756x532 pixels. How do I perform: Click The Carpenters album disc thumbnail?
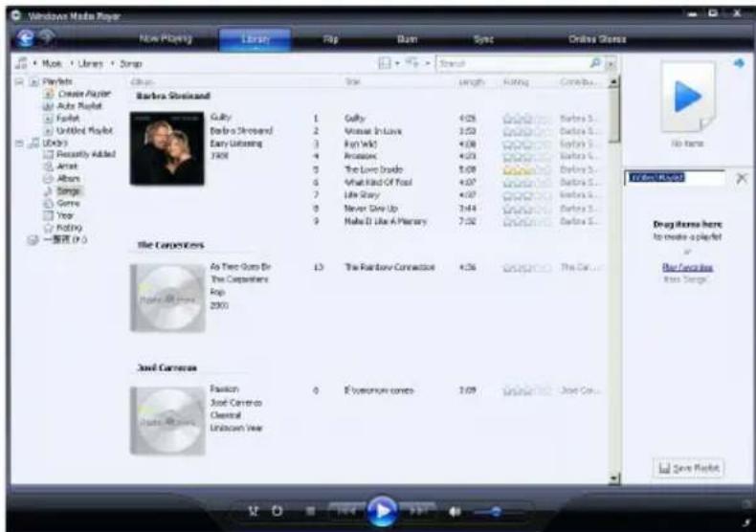[x=167, y=298]
